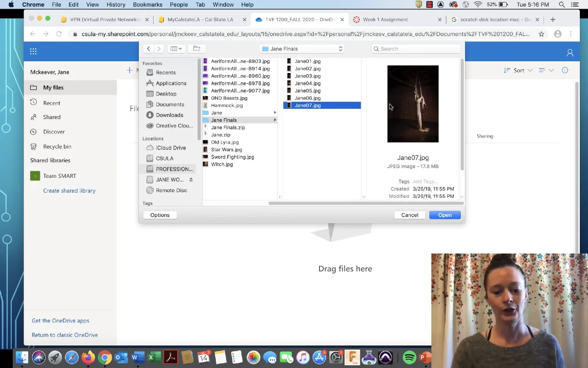588x368 pixels.
Task: Open Microsoft Word from the Dock
Action: [138, 357]
